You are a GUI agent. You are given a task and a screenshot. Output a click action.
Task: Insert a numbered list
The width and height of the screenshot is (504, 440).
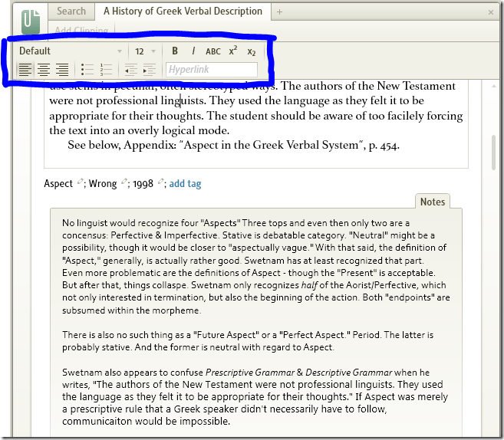[x=106, y=70]
